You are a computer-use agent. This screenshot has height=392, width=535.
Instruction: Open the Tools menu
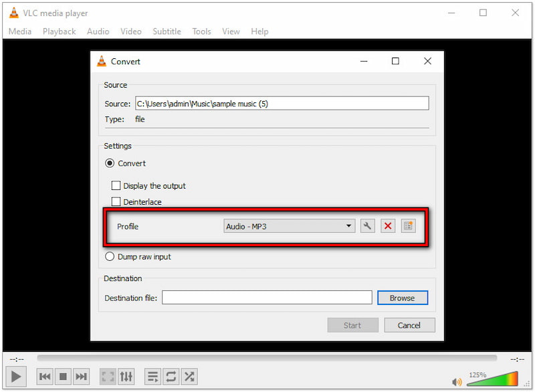[201, 31]
